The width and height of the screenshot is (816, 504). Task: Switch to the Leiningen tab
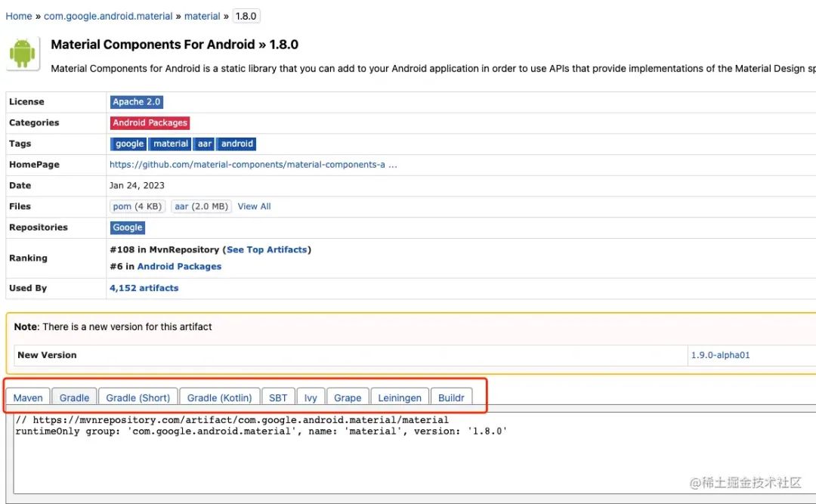[x=400, y=397]
